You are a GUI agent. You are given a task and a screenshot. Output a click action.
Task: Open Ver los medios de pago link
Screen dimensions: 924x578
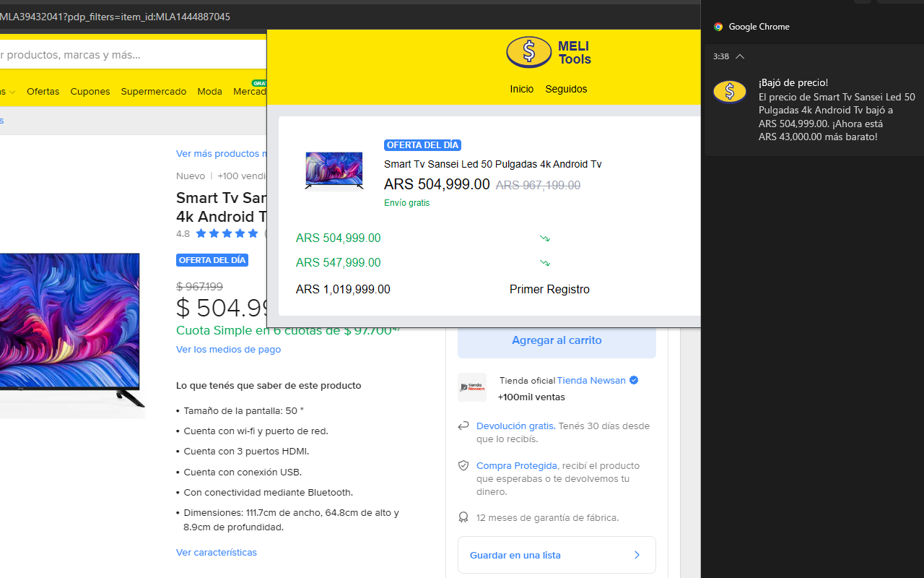point(228,349)
